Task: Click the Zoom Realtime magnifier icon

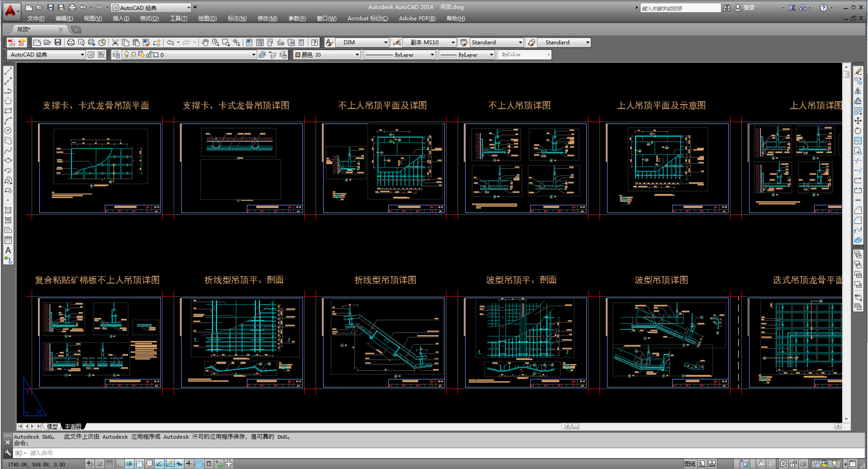Action: point(215,43)
